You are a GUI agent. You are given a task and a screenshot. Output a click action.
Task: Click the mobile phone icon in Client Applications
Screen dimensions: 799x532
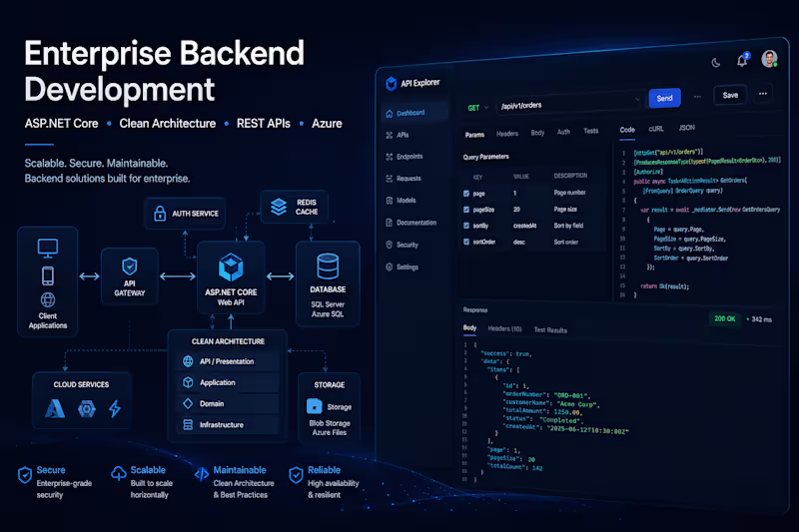[48, 275]
